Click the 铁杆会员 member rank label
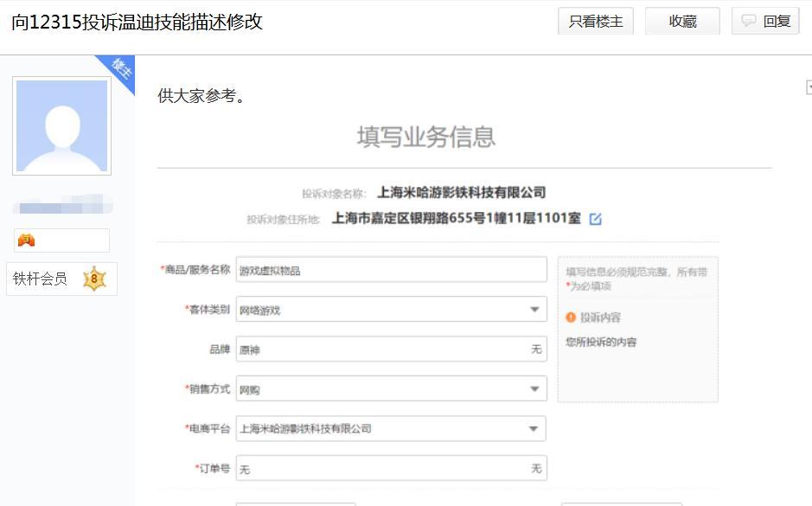Image resolution: width=812 pixels, height=506 pixels. pos(40,279)
